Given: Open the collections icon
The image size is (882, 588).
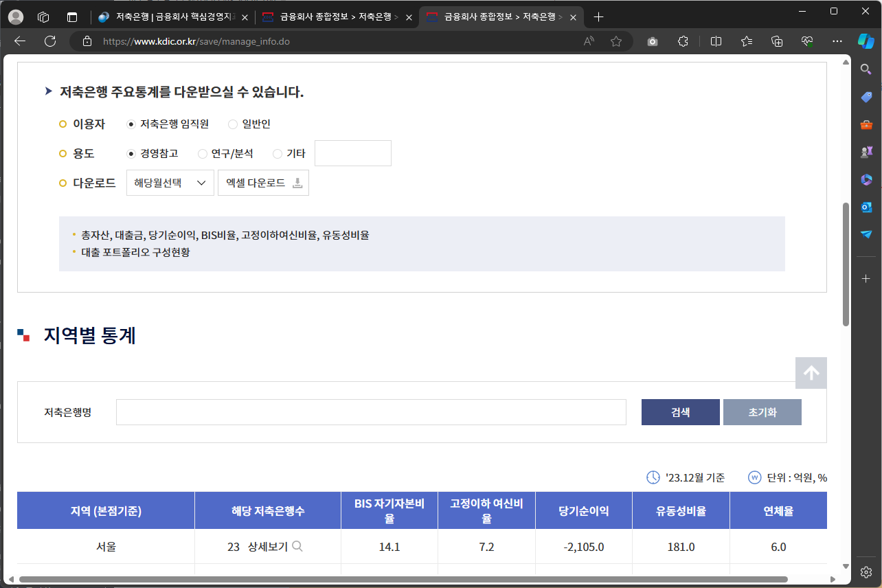Looking at the screenshot, I should point(777,41).
